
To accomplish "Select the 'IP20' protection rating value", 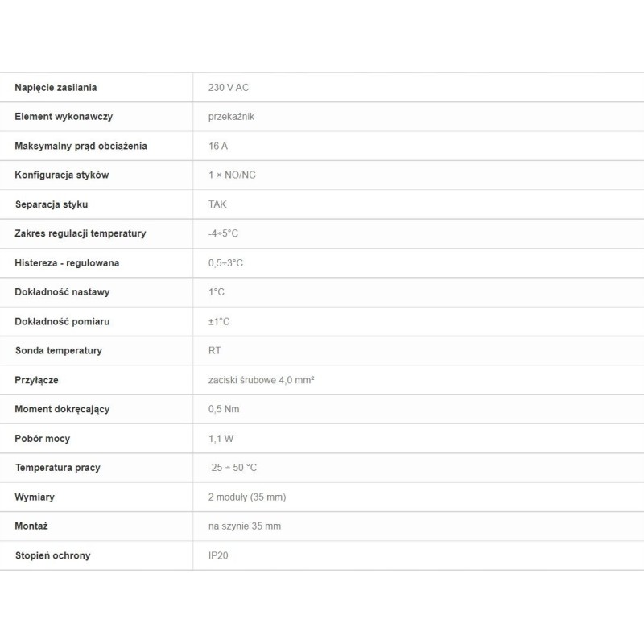I will (218, 555).
